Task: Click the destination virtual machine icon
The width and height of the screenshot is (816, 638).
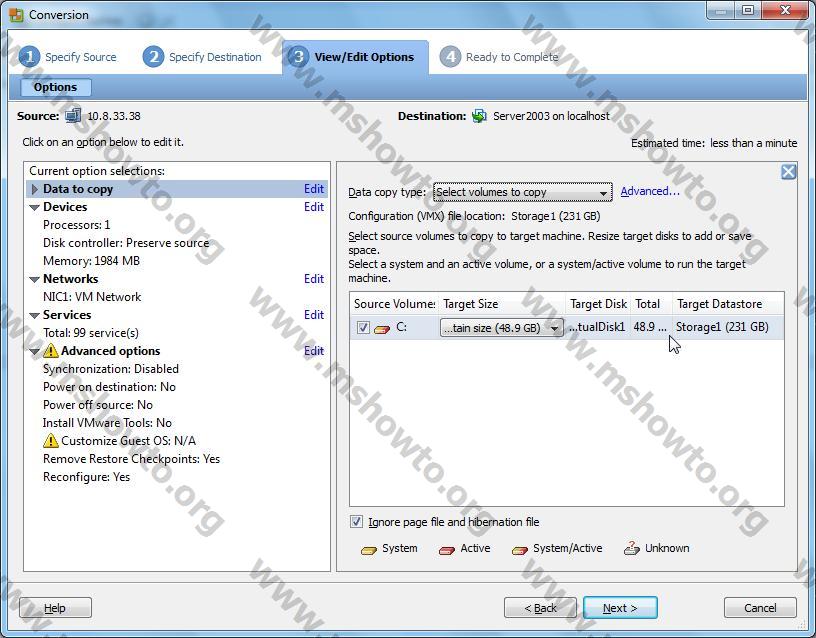Action: [x=479, y=116]
